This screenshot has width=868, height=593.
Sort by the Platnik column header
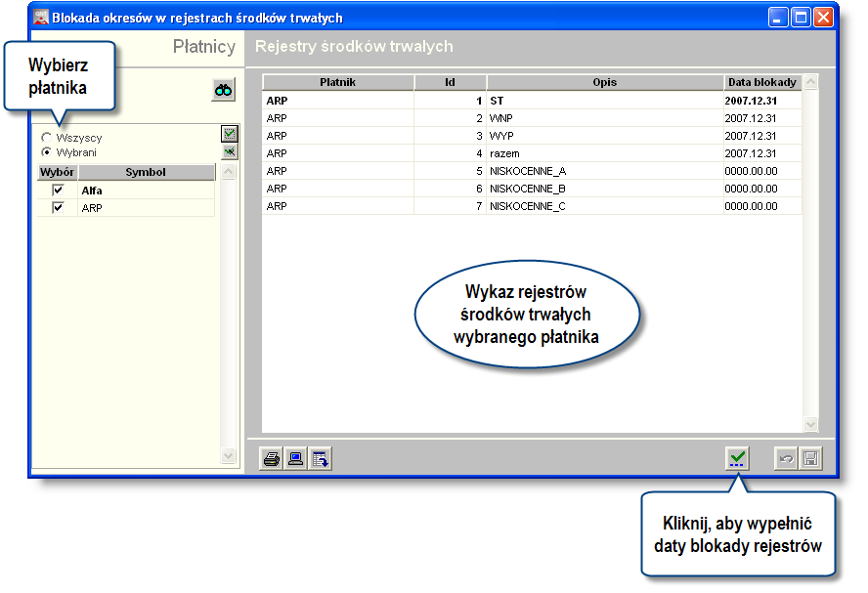click(x=337, y=82)
